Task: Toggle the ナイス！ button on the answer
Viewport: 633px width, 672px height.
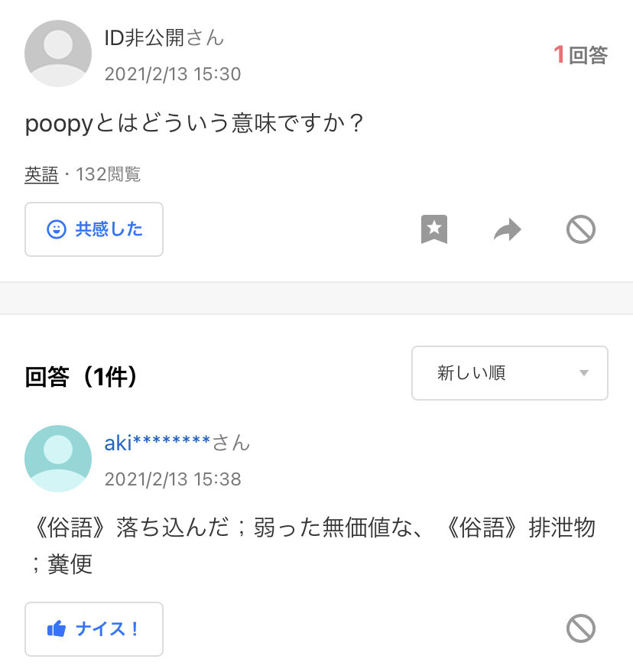Action: (x=94, y=628)
